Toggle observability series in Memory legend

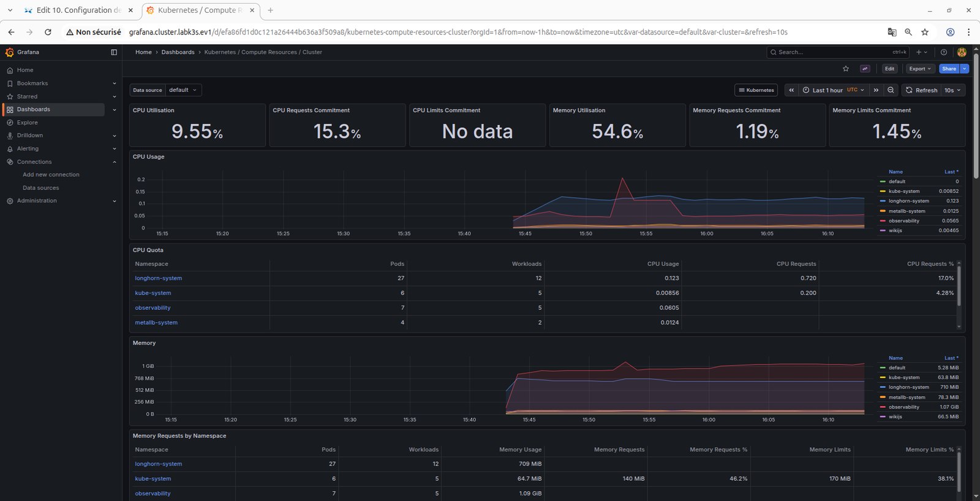point(904,407)
